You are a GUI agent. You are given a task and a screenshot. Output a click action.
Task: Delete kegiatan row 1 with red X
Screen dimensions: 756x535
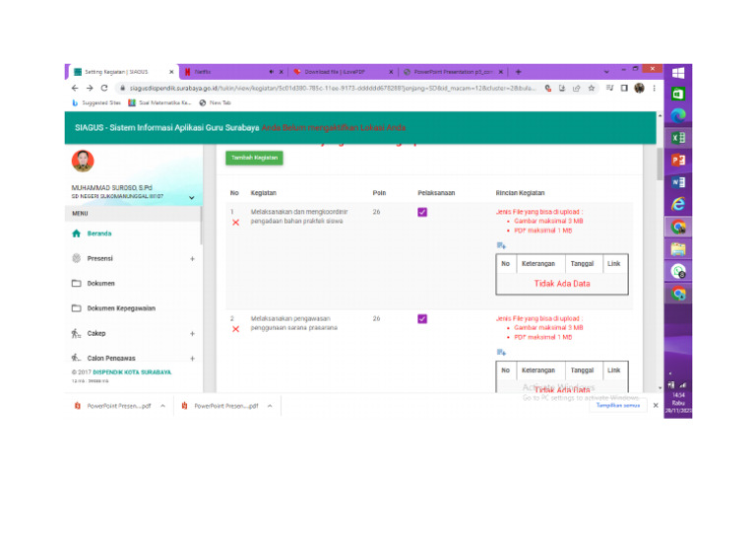tap(235, 223)
